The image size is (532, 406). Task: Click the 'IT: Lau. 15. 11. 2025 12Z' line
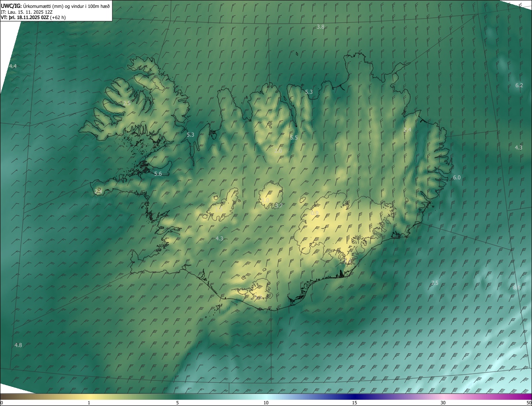point(26,12)
